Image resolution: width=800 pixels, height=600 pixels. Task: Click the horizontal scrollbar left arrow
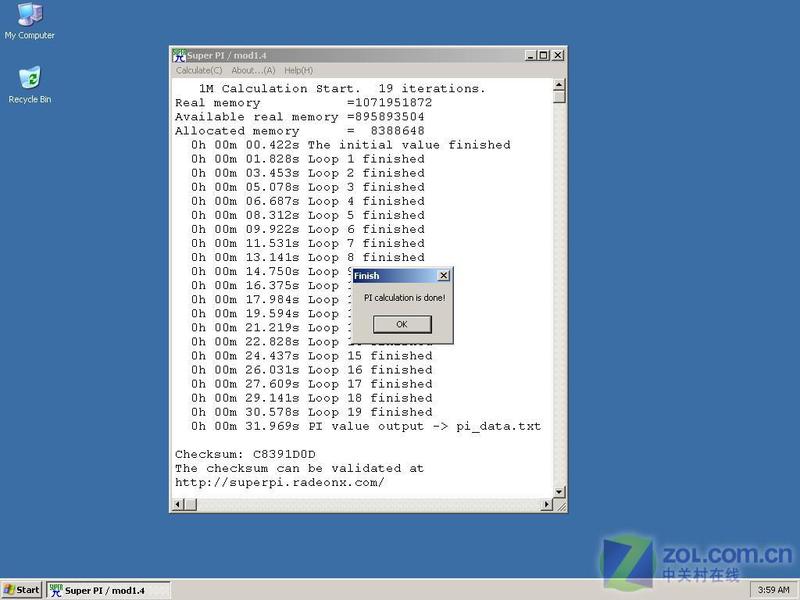[178, 505]
